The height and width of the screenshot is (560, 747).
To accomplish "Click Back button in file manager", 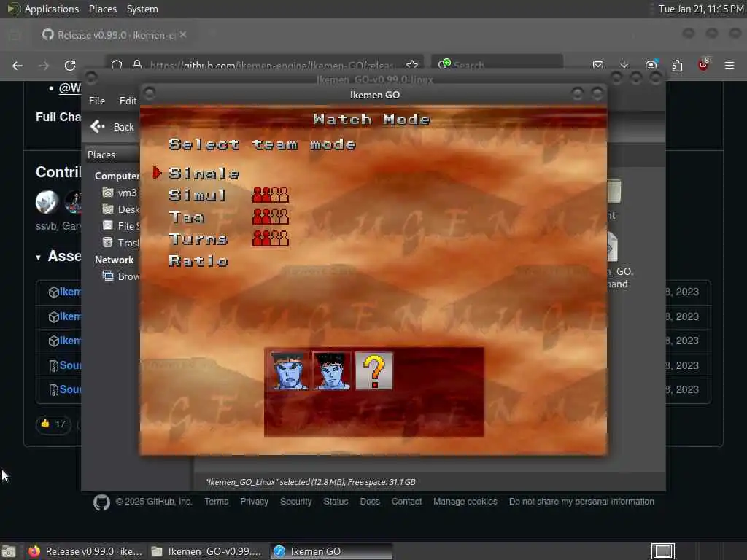I will point(113,127).
